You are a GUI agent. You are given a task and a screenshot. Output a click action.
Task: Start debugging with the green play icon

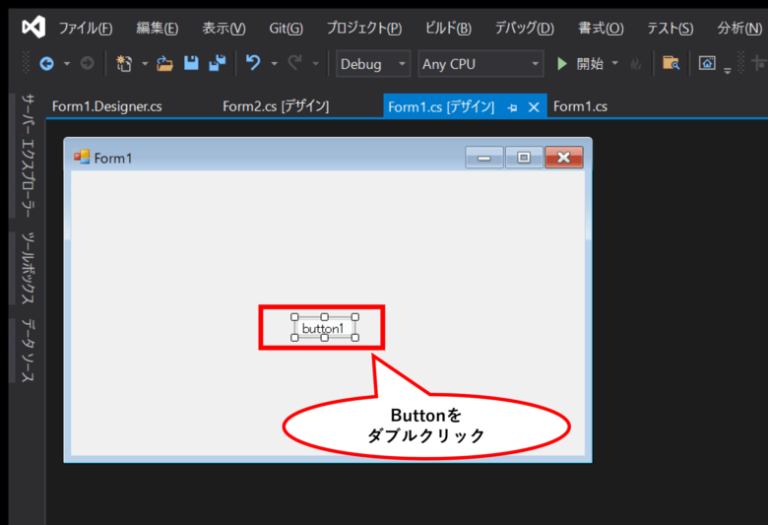coord(562,64)
